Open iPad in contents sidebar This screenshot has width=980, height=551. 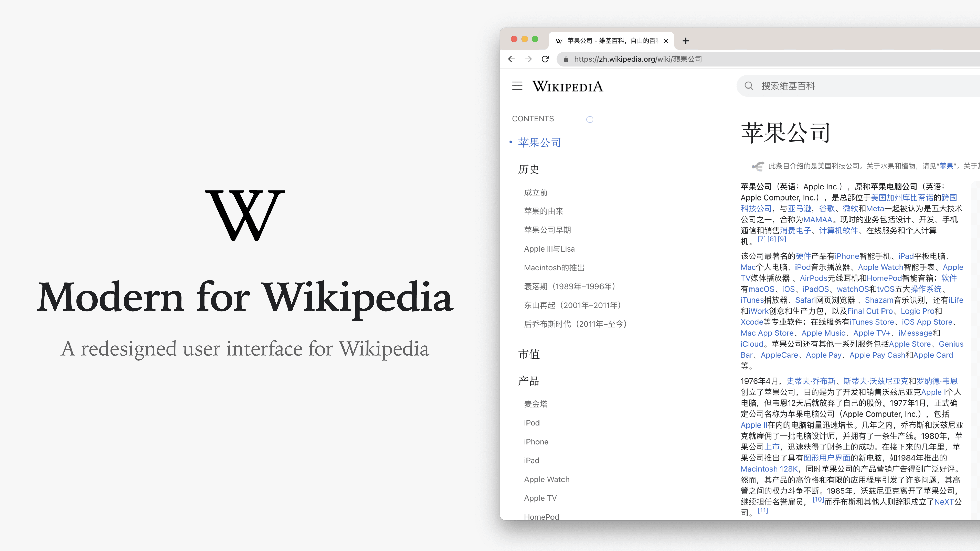point(531,460)
